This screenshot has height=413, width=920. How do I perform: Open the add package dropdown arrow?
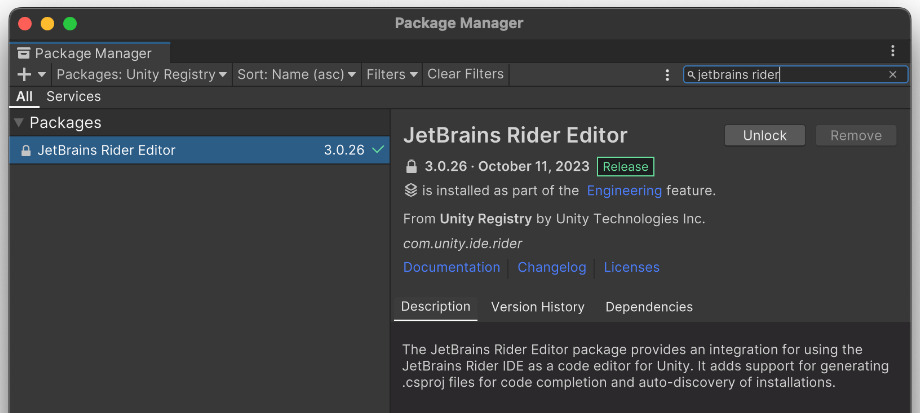click(x=42, y=75)
